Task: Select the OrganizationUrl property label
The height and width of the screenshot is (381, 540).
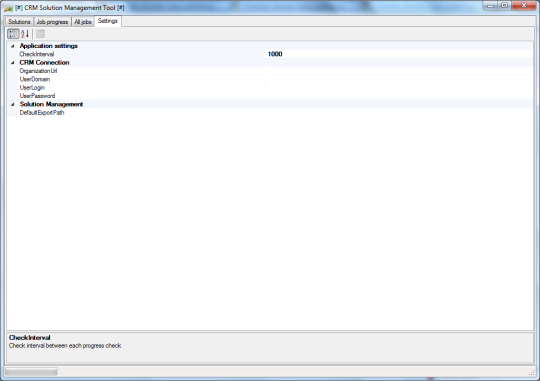Action: pyautogui.click(x=38, y=71)
